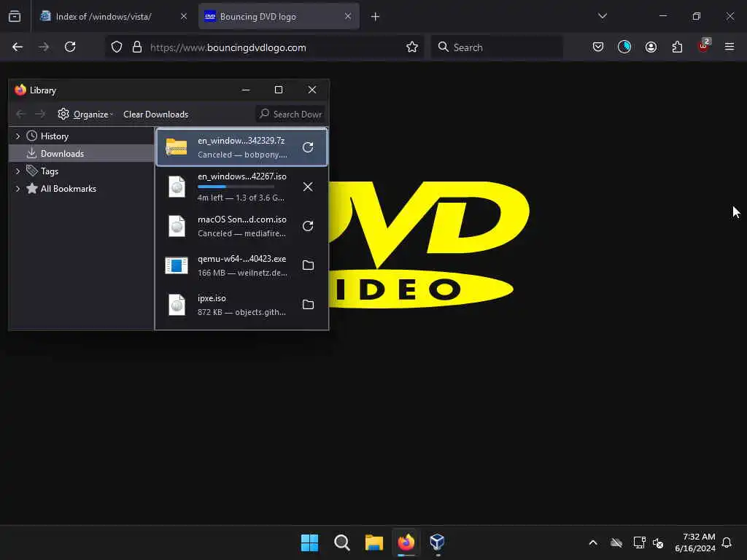Show hidden system tray icons
747x560 pixels.
point(593,542)
